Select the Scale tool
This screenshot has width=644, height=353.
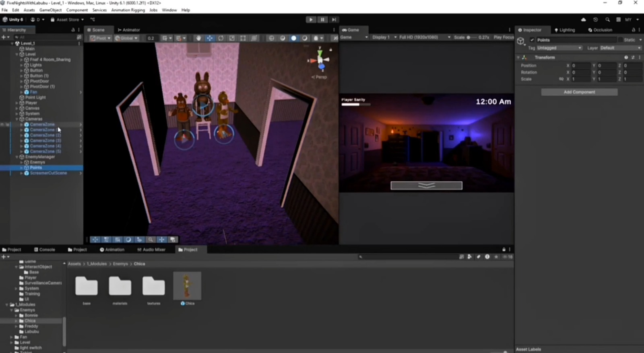point(232,38)
